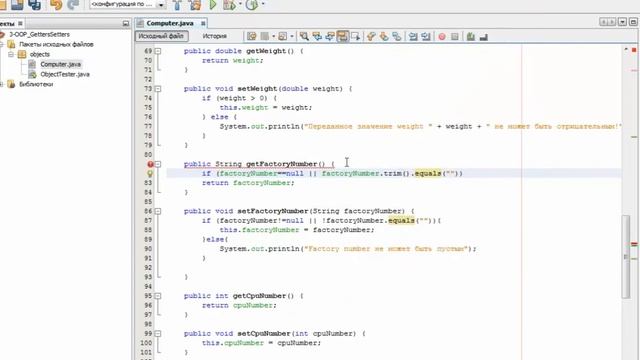This screenshot has width=640, height=360.
Task: Click the Toggle Bookmark icon
Action: point(396,37)
